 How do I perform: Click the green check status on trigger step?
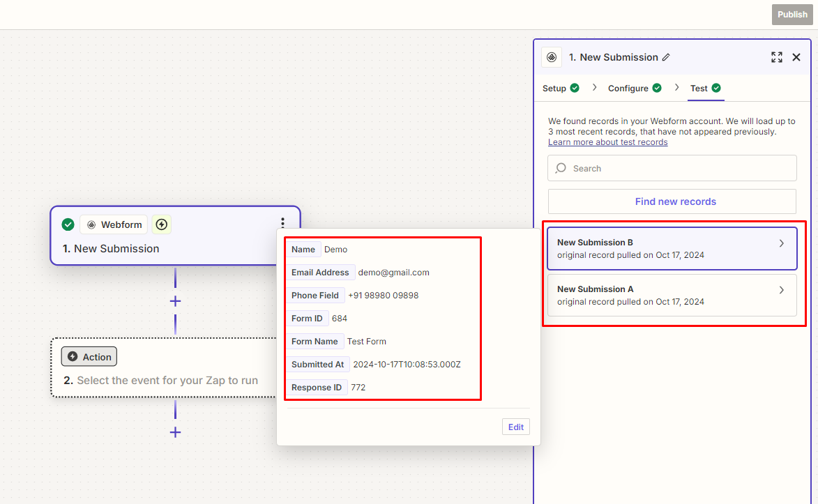tap(68, 224)
